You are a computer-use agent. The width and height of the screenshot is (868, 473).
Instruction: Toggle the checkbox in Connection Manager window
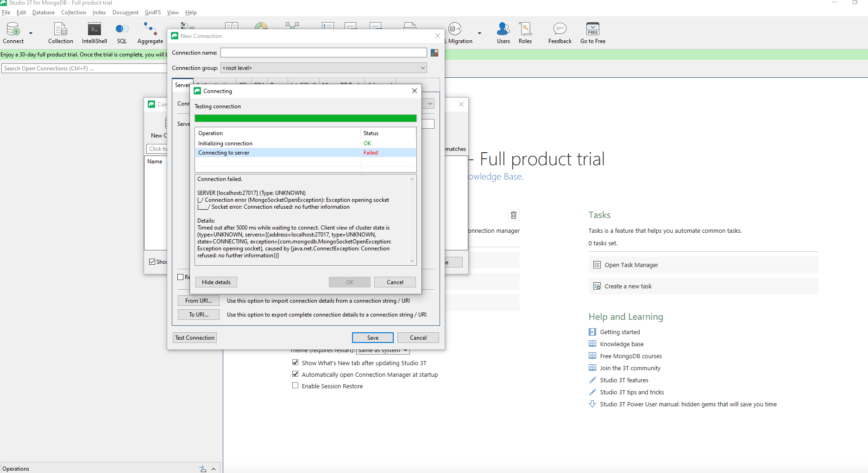[x=152, y=261]
